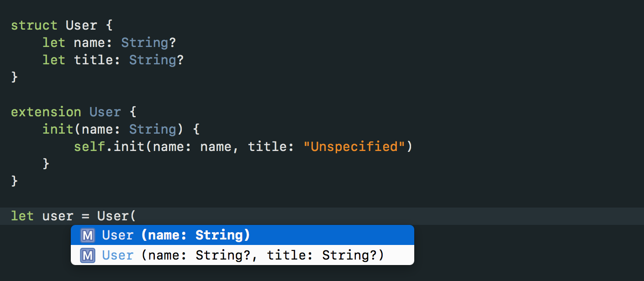Click the String? type of the title property

tap(156, 60)
